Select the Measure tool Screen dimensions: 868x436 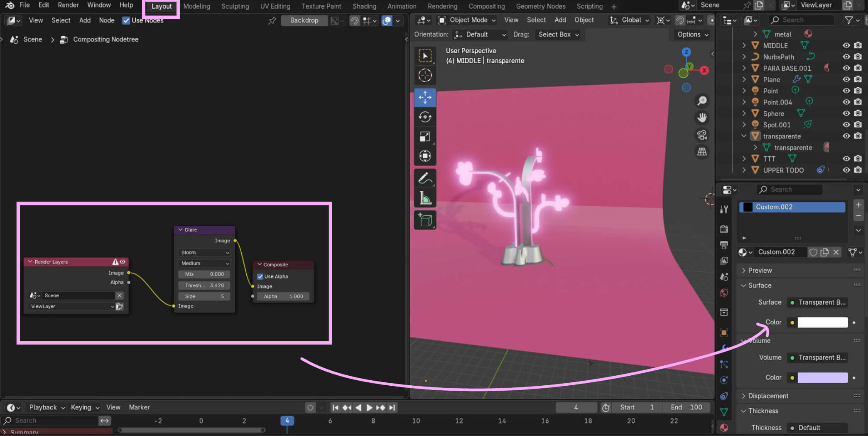point(425,198)
